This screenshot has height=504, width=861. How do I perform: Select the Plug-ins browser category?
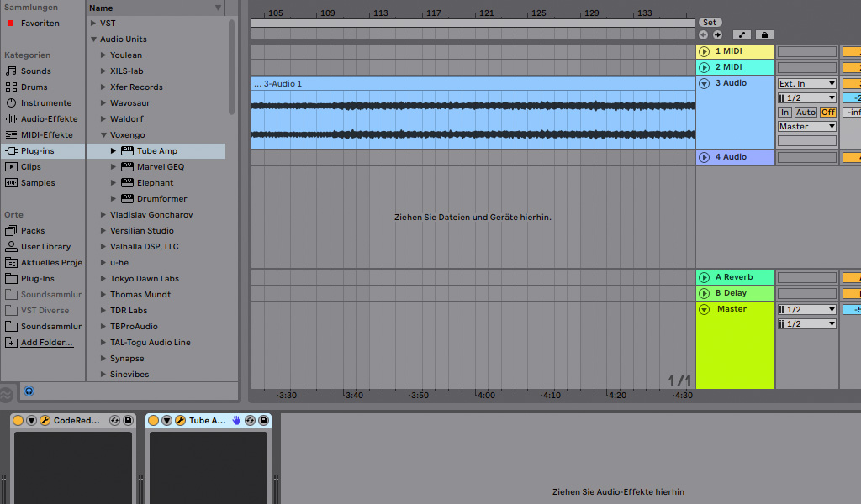click(43, 151)
